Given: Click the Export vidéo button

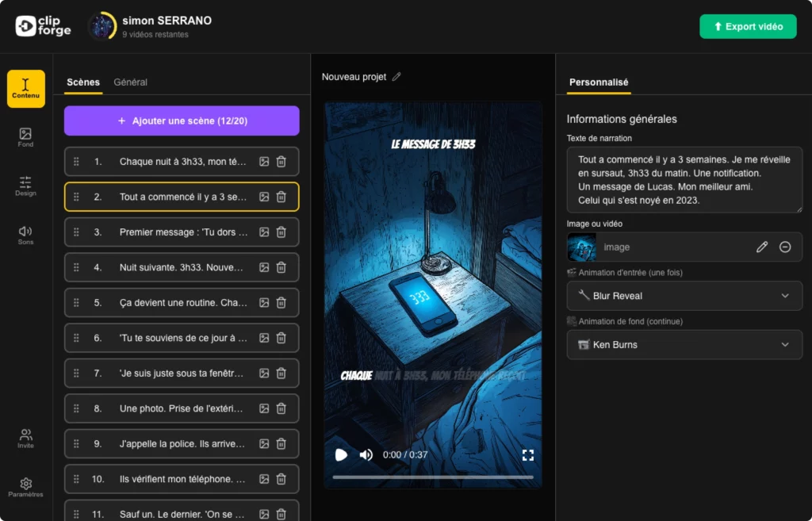Looking at the screenshot, I should [747, 26].
